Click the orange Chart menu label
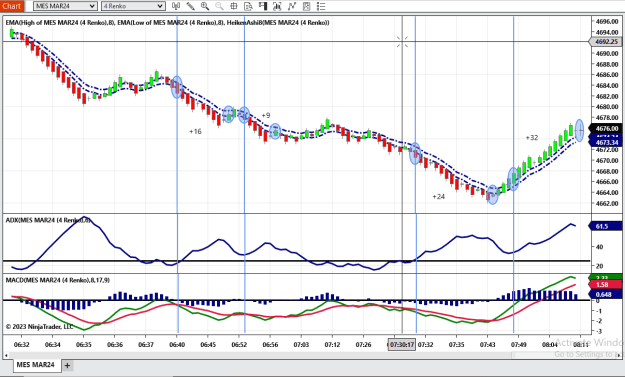 pos(12,6)
